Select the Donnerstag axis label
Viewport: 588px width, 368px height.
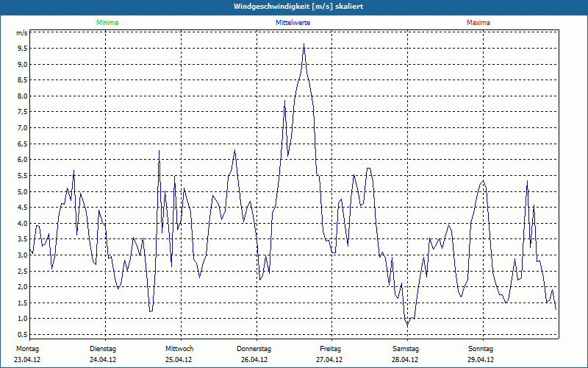click(254, 349)
